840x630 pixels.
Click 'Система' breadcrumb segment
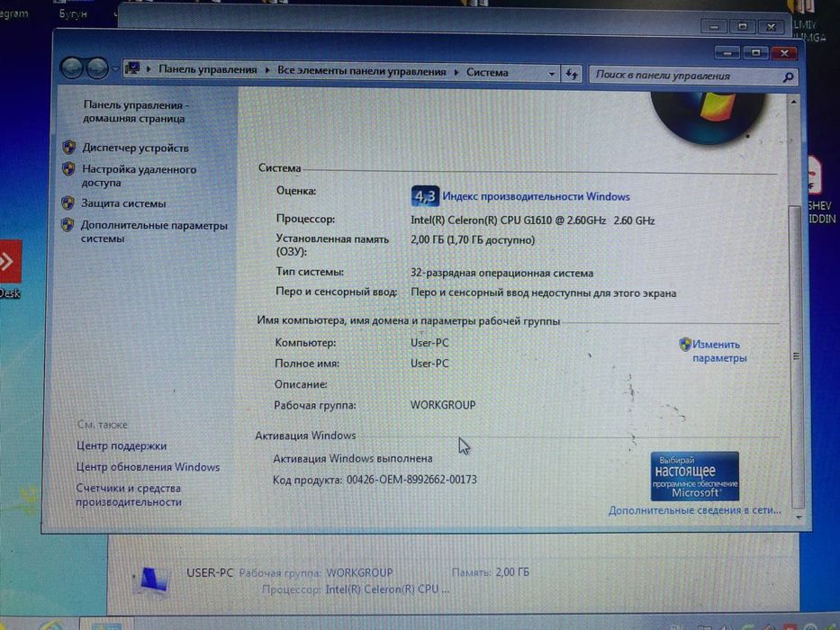tap(487, 72)
